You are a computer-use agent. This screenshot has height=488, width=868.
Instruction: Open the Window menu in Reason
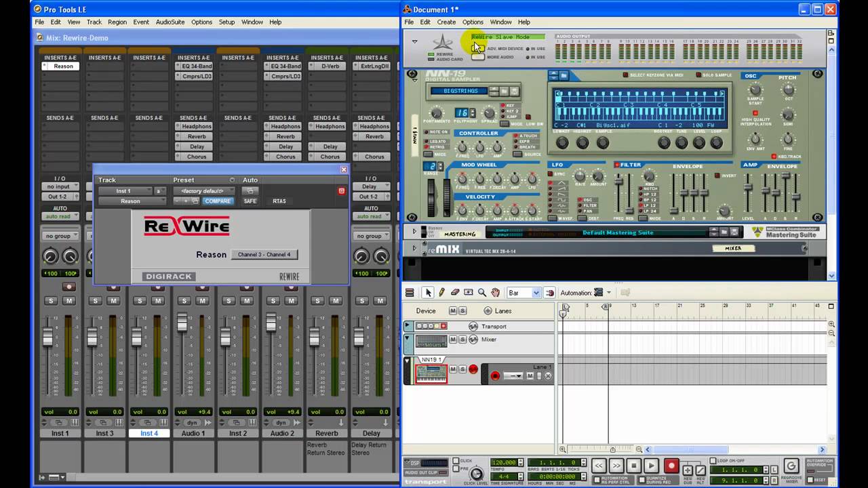tap(500, 22)
